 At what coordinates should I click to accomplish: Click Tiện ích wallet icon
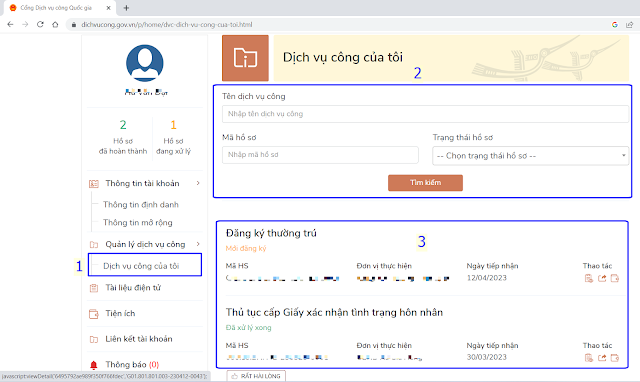[x=94, y=314]
